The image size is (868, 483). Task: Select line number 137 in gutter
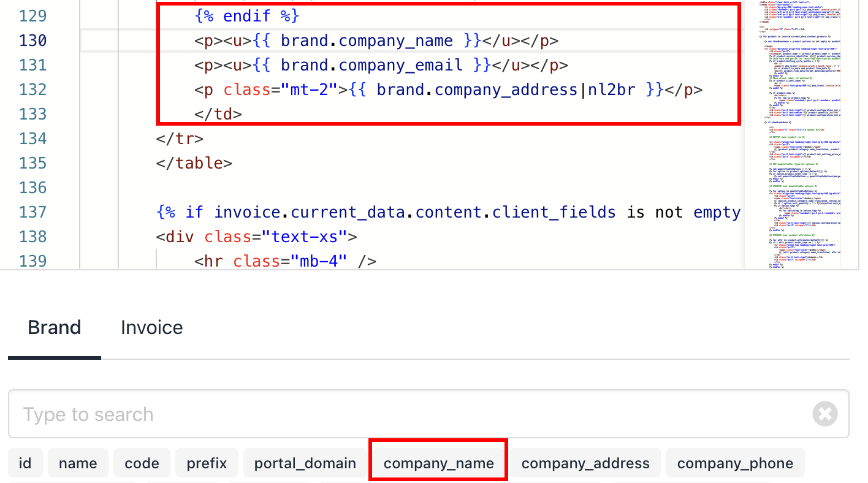pos(33,212)
